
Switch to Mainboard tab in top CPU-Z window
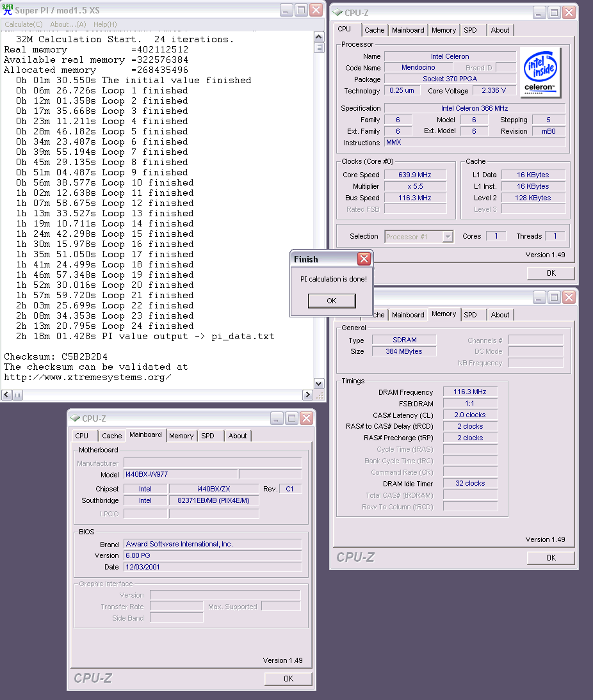[408, 30]
